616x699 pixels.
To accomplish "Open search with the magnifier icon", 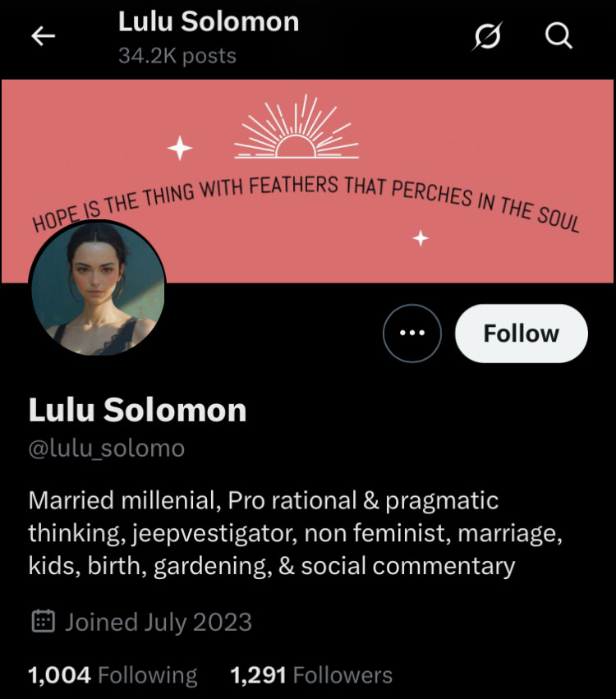I will pyautogui.click(x=559, y=35).
